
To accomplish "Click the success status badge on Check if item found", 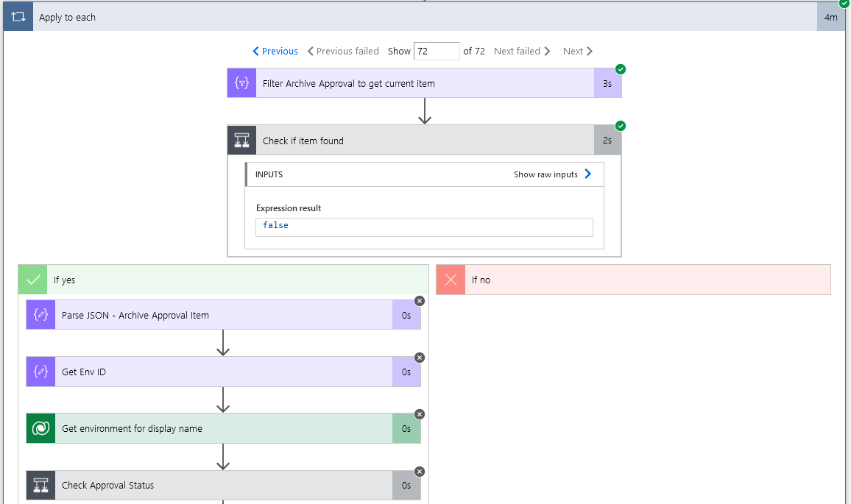I will point(620,126).
